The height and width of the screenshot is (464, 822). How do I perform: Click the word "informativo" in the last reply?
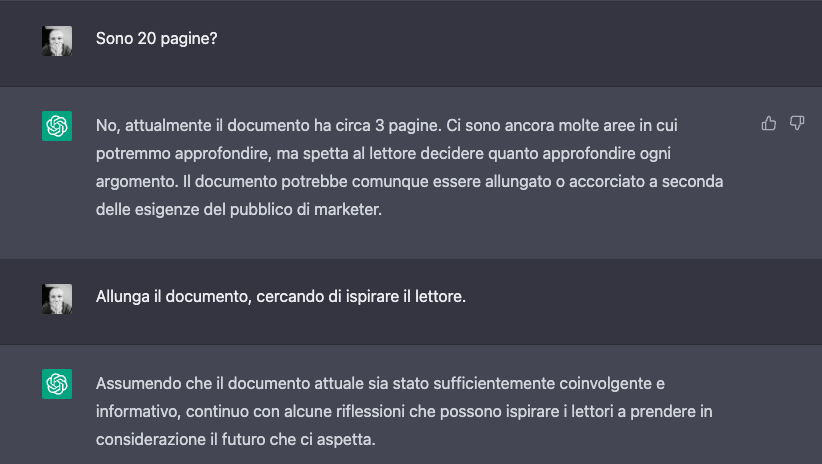point(137,412)
